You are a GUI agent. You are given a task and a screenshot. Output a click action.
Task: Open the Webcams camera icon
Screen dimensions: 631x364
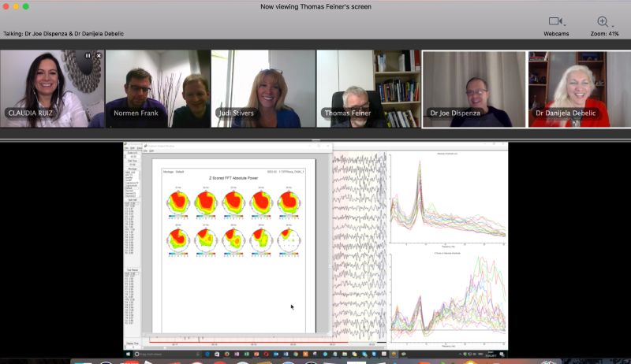(555, 21)
